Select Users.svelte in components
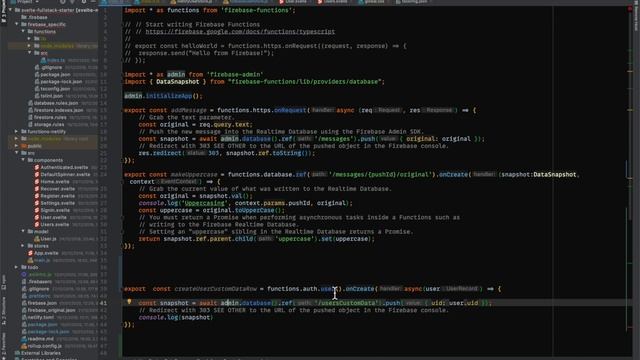640x360 pixels. [55, 224]
